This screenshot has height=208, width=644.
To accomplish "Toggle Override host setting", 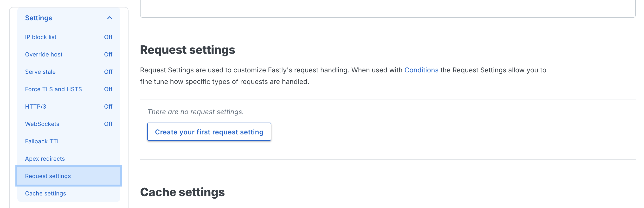I will coord(108,54).
